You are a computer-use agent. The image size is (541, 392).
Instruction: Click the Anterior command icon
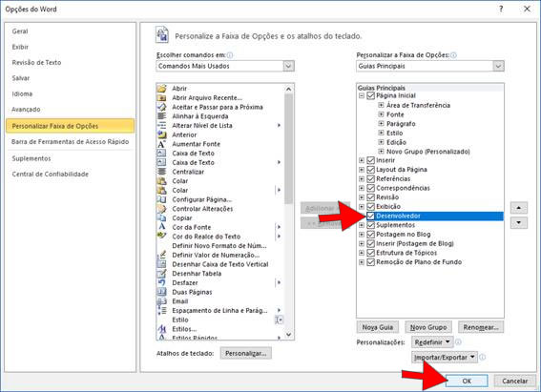161,134
